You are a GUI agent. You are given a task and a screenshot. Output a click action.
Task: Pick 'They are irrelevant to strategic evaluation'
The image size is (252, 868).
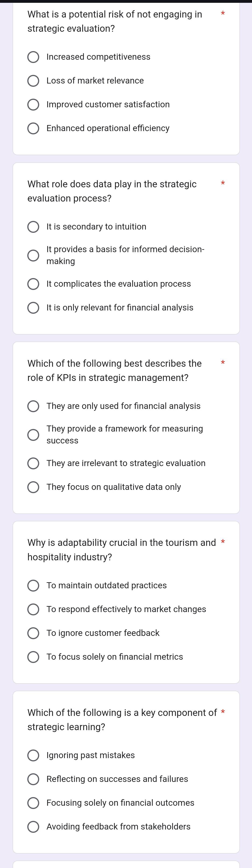click(x=33, y=463)
